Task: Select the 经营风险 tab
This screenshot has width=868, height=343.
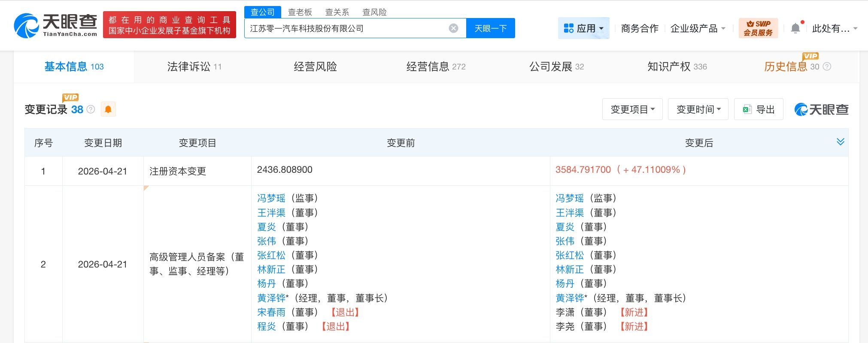Action: (315, 66)
